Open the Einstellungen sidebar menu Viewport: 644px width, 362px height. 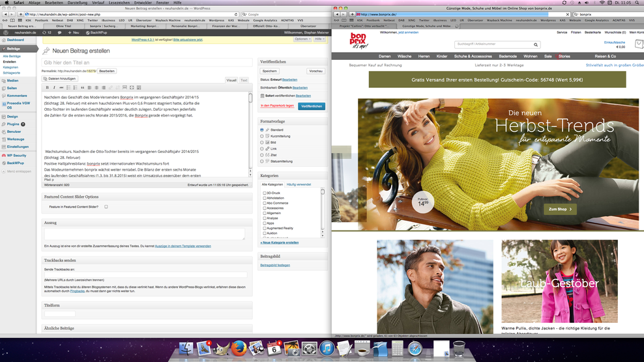pyautogui.click(x=18, y=146)
